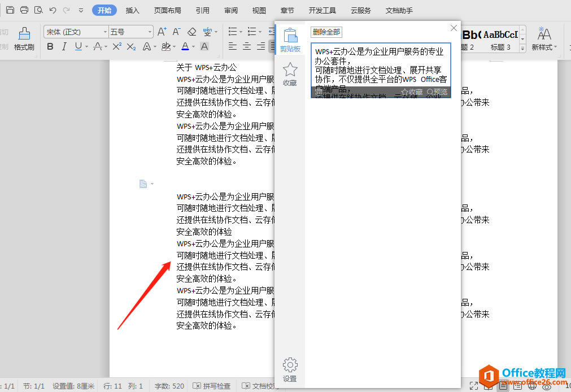Click 预览 on the clipboard entry
The width and height of the screenshot is (571, 392).
pos(437,92)
